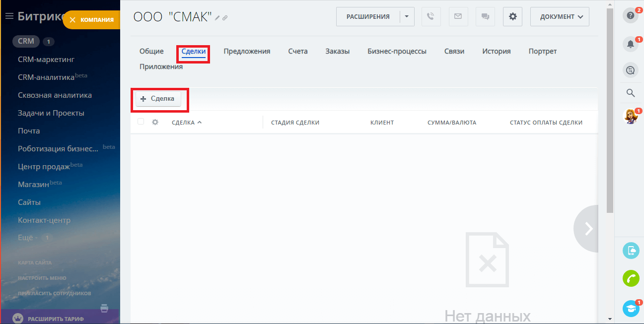Open card settings with the gear button
This screenshot has height=324, width=644.
pyautogui.click(x=512, y=16)
